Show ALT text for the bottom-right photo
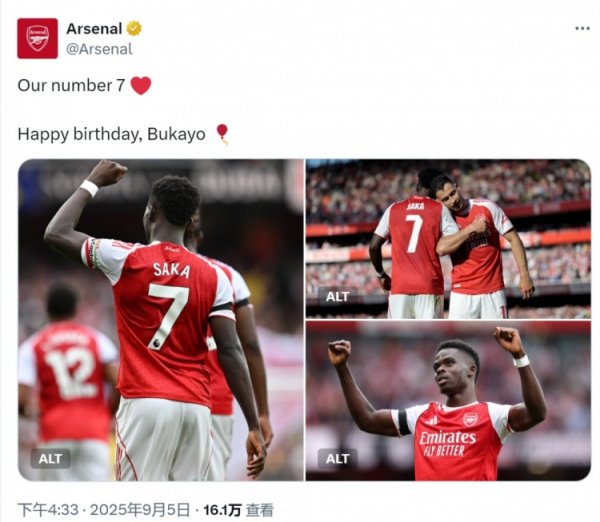 click(x=338, y=458)
